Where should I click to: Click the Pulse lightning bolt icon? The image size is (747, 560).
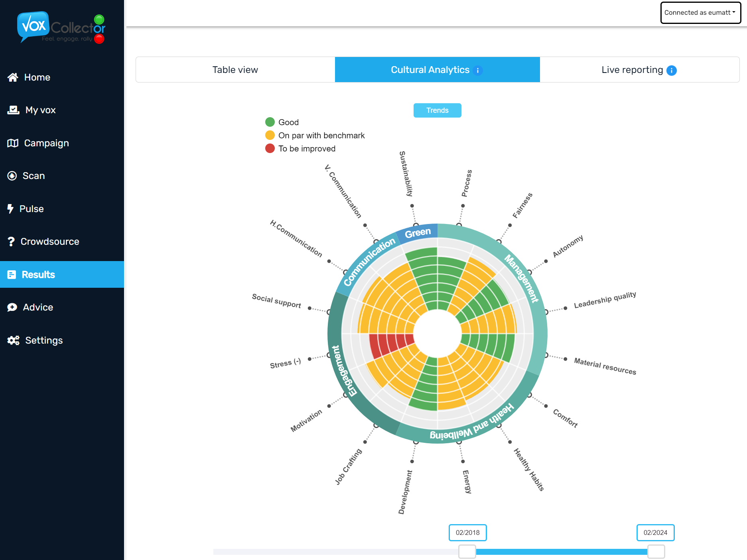coord(10,209)
